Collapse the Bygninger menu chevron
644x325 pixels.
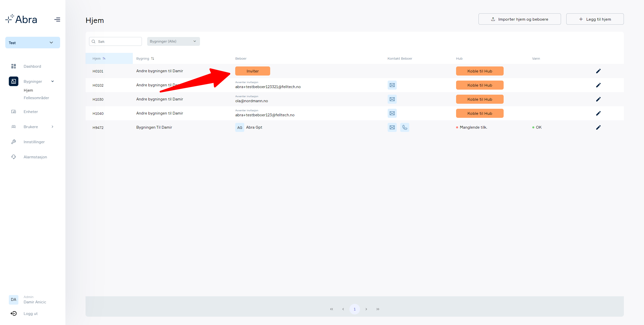[x=52, y=81]
